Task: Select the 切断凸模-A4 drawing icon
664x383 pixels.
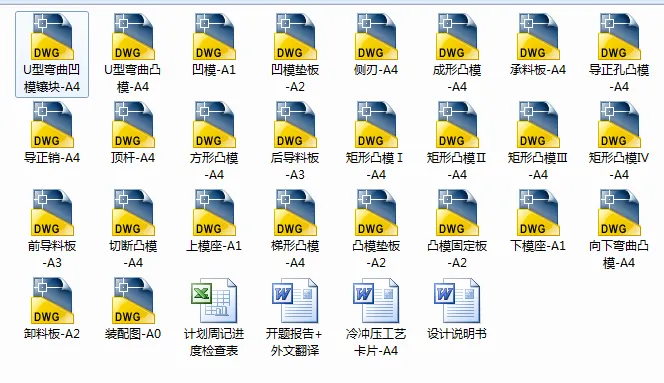Action: click(x=133, y=213)
